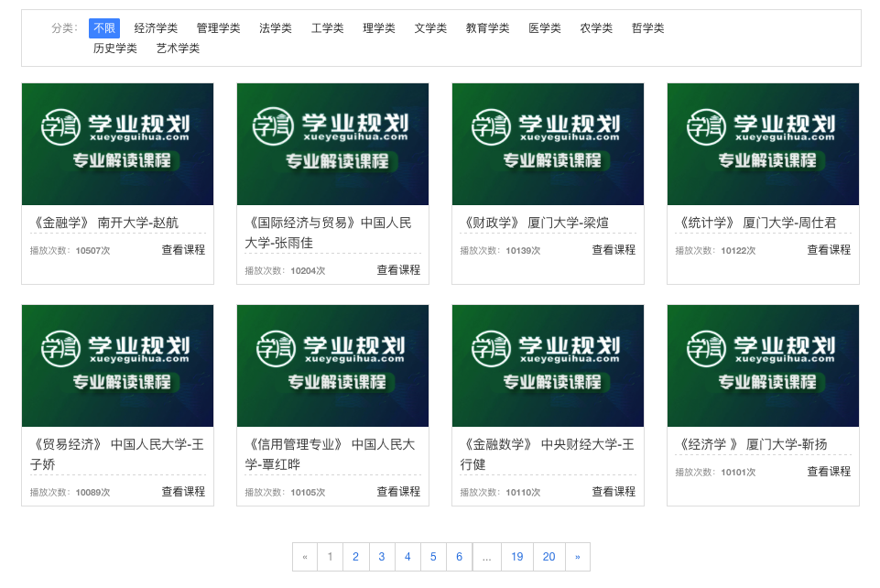
Task: Select the 经济学类 category filter
Action: tap(156, 28)
